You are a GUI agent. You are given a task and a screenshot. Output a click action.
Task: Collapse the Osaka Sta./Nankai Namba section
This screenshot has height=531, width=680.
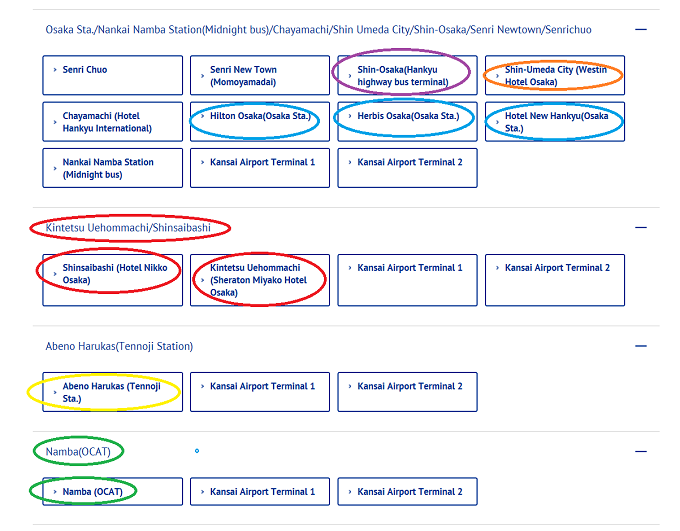tap(641, 30)
